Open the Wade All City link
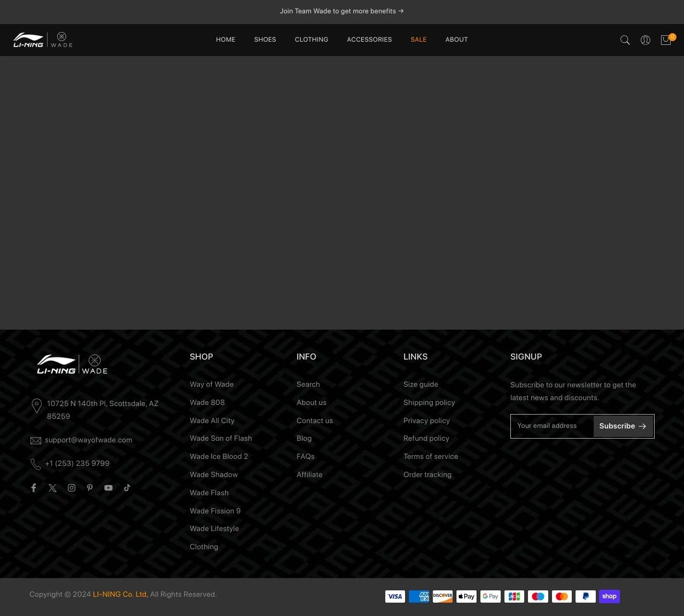Viewport: 684px width, 616px height. tap(212, 421)
